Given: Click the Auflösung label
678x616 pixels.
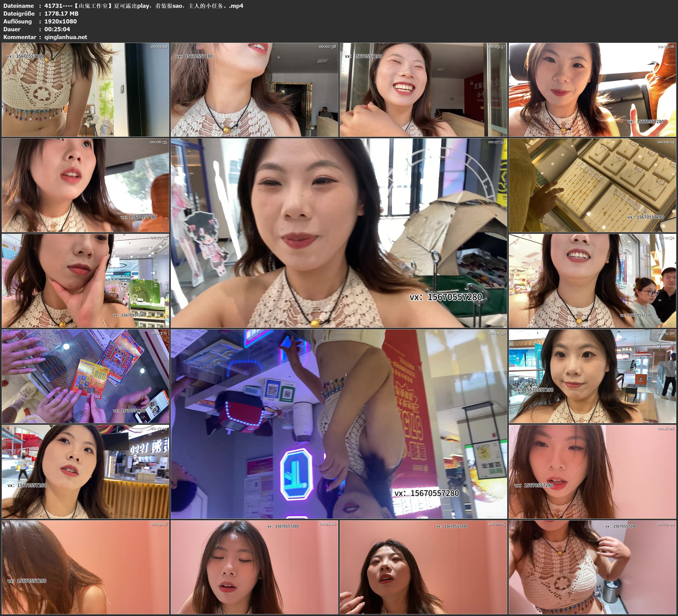Looking at the screenshot, I should pyautogui.click(x=18, y=21).
